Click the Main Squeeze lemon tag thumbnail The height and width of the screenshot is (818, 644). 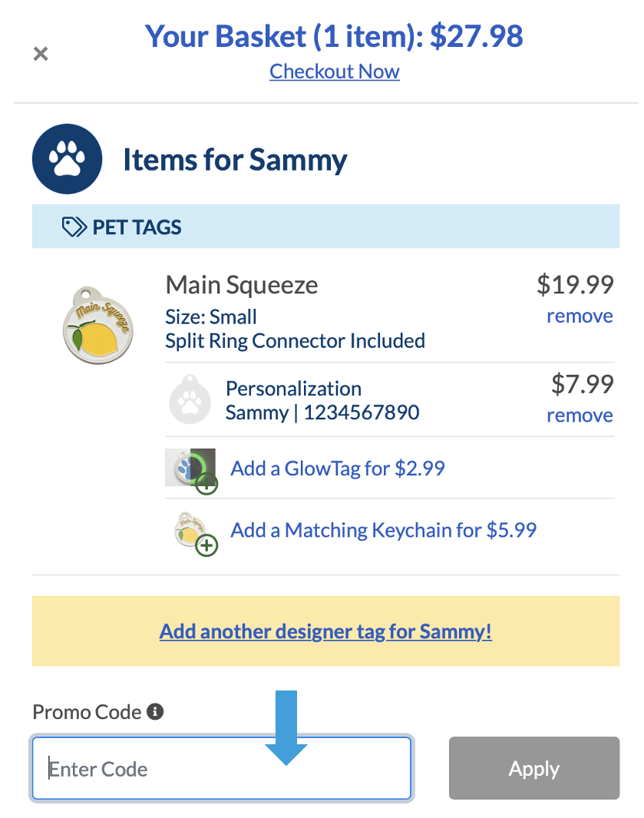coord(99,323)
